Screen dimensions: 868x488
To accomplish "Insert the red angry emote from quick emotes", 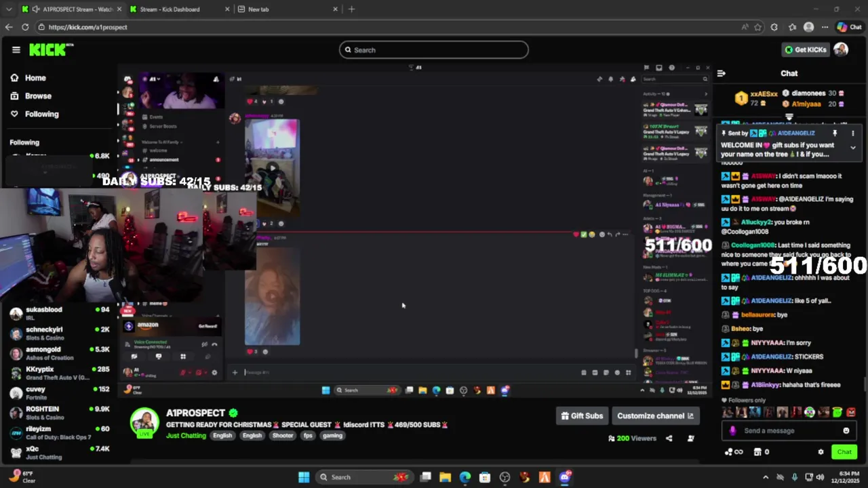I will pos(851,412).
